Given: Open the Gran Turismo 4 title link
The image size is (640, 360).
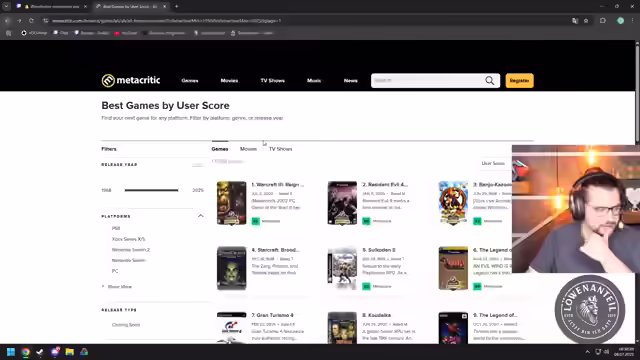Looking at the screenshot, I should click(272, 315).
